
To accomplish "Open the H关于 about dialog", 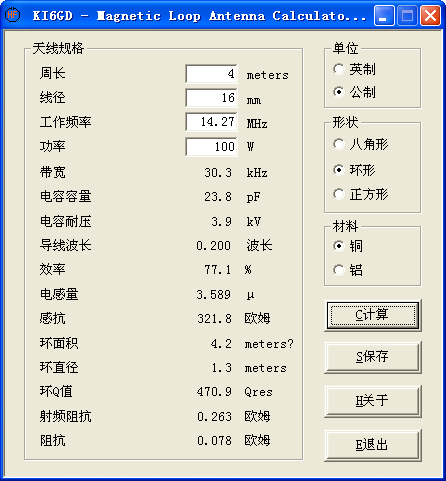I will [373, 401].
